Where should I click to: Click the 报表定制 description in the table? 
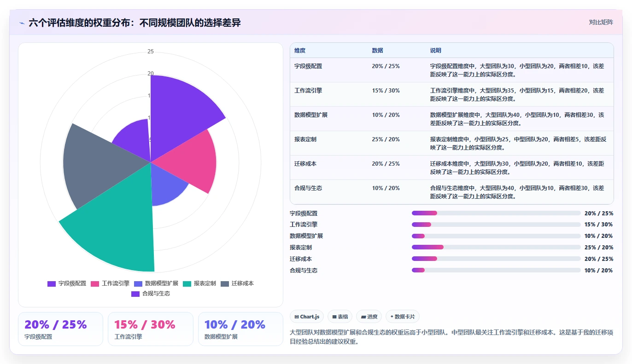[519, 143]
